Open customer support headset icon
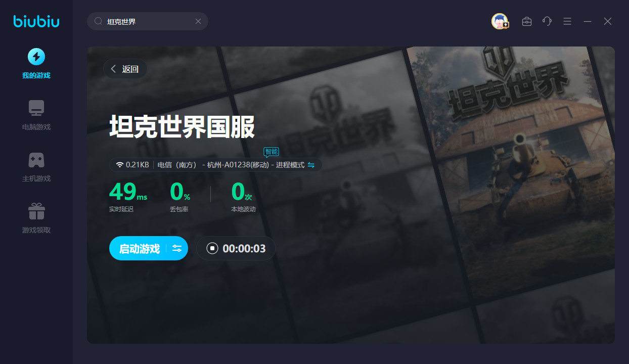The height and width of the screenshot is (364, 629). [547, 21]
